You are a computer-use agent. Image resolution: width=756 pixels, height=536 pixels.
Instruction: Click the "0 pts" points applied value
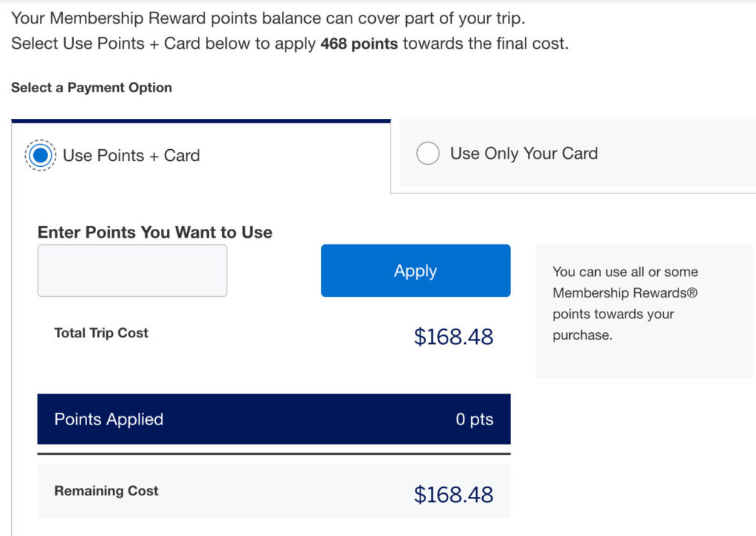tap(474, 419)
